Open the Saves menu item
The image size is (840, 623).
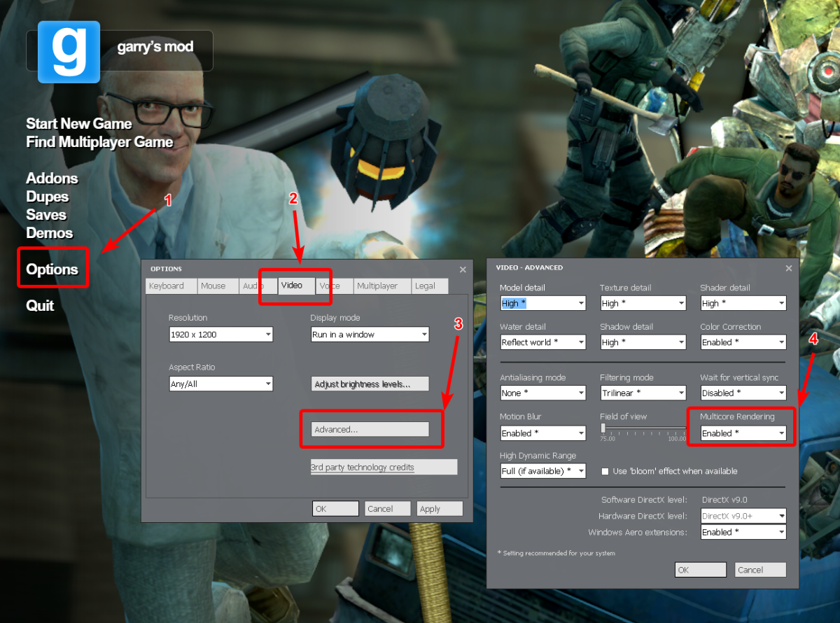coord(46,215)
